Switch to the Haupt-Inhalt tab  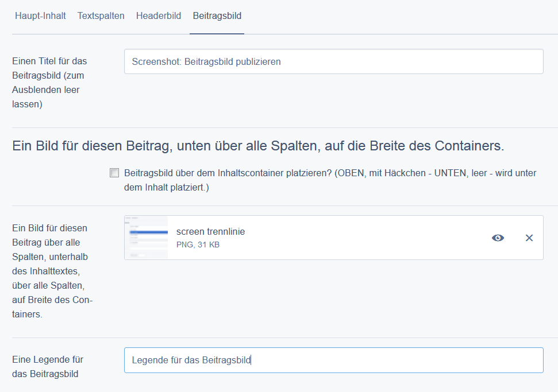(40, 15)
